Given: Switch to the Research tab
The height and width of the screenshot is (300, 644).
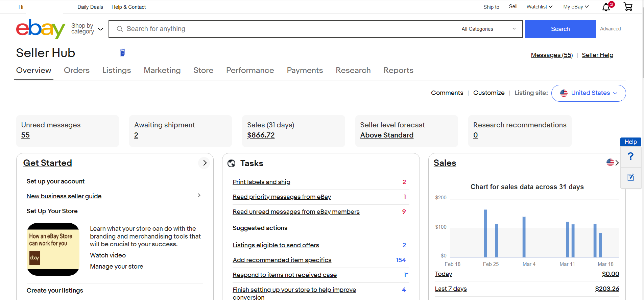Looking at the screenshot, I should 353,70.
